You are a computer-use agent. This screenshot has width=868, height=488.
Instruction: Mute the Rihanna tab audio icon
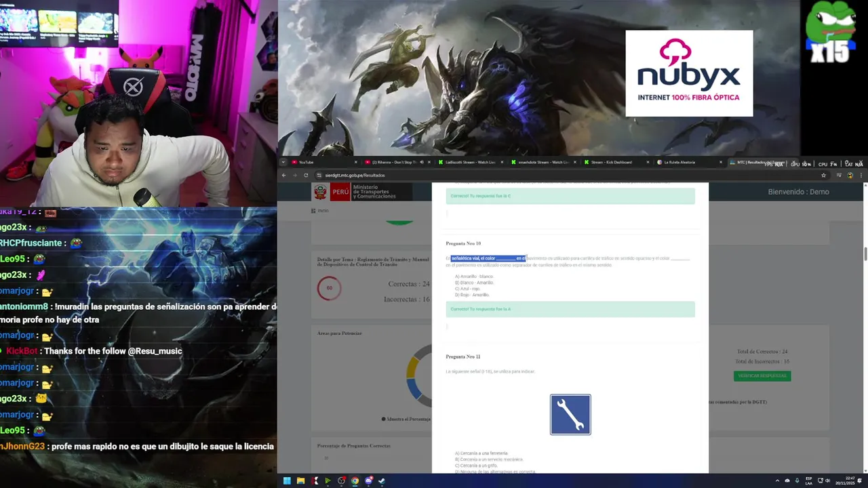(x=421, y=162)
